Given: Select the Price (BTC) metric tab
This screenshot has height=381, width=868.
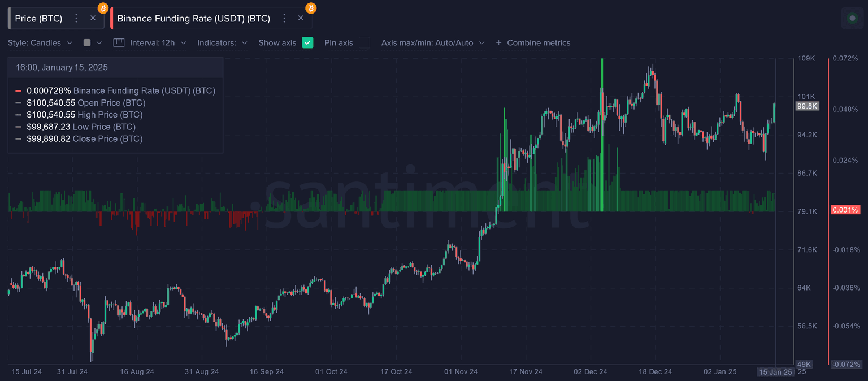Looking at the screenshot, I should [38, 18].
